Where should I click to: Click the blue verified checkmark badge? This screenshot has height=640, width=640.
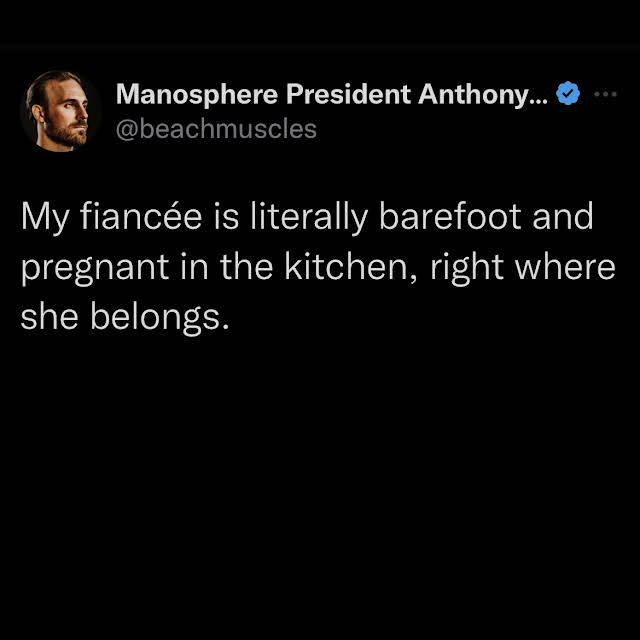(x=568, y=95)
